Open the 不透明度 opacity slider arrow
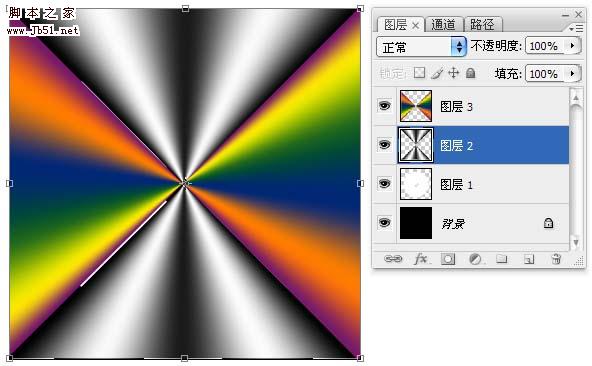Image resolution: width=592 pixels, height=366 pixels. (x=572, y=46)
